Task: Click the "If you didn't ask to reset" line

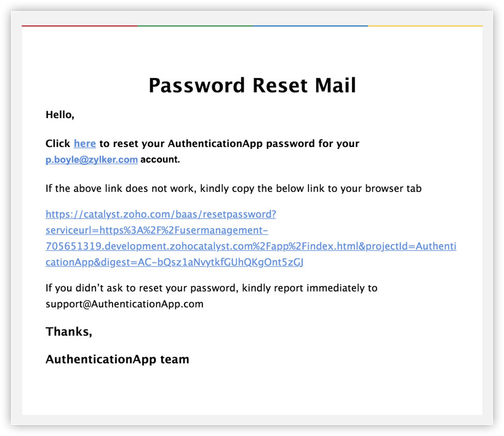Action: (x=211, y=288)
